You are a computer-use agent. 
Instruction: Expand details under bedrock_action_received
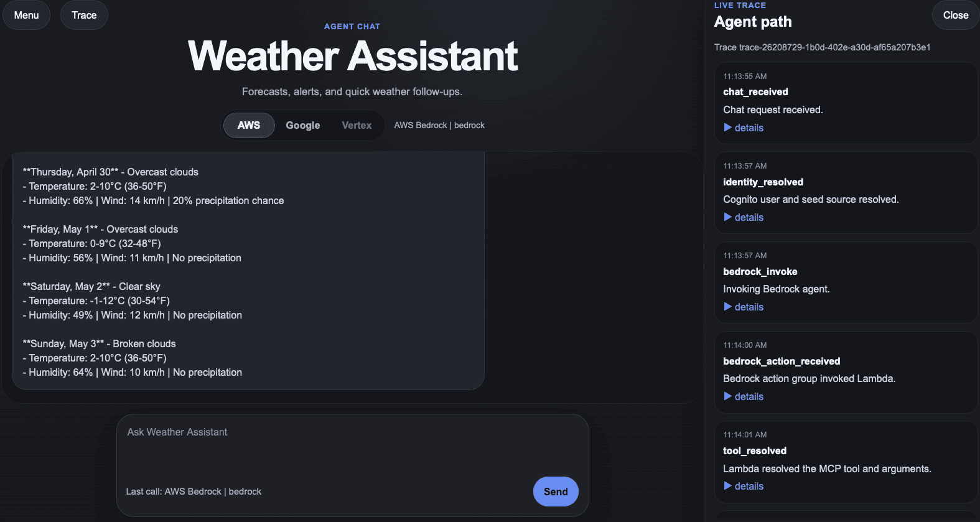[x=744, y=396]
